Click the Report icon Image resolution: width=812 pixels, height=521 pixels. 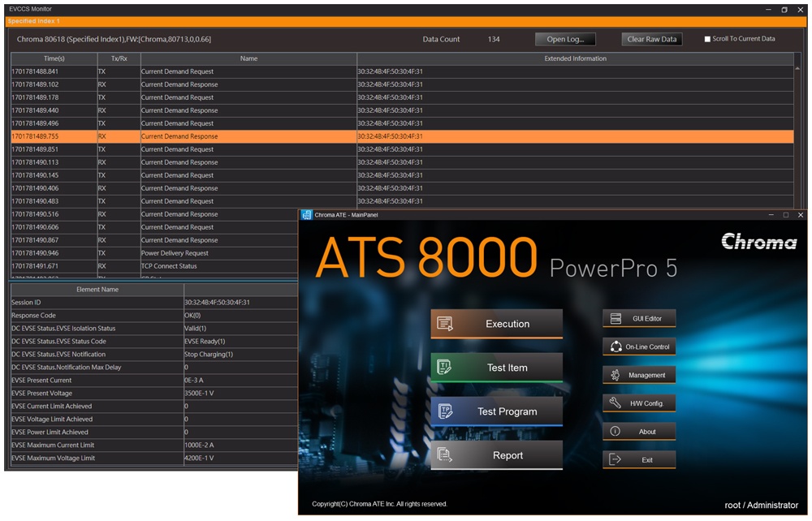point(445,455)
